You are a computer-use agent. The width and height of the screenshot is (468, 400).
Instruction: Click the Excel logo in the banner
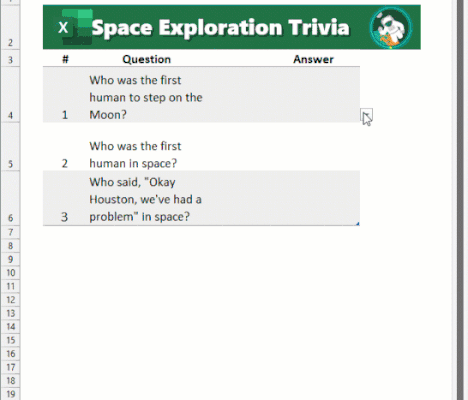[75, 27]
